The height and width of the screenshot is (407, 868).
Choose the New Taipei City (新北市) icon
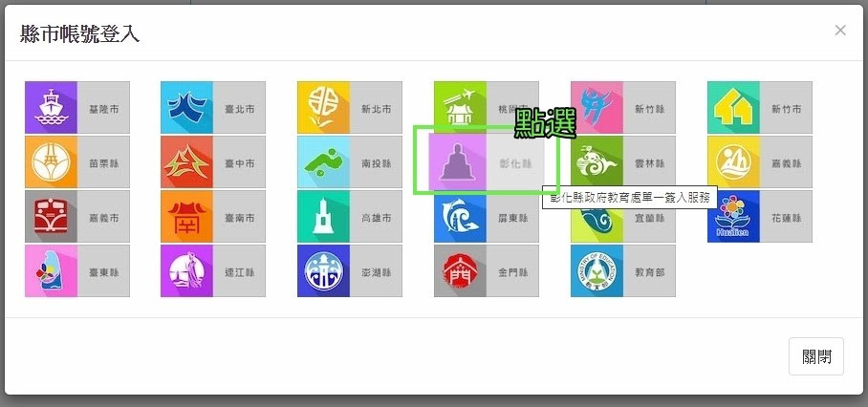click(x=323, y=108)
